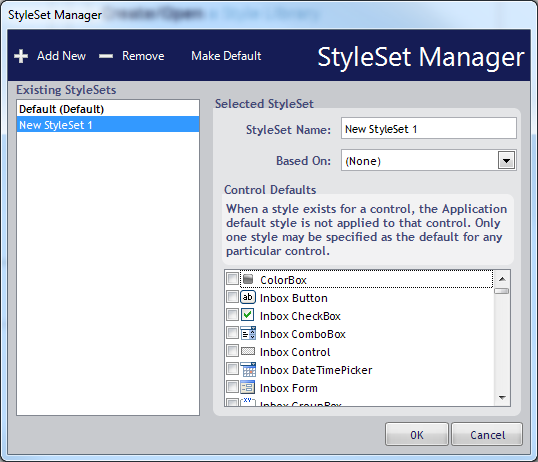Viewport: 538px width, 462px height.
Task: Click the Remove toolbar label
Action: 143,56
